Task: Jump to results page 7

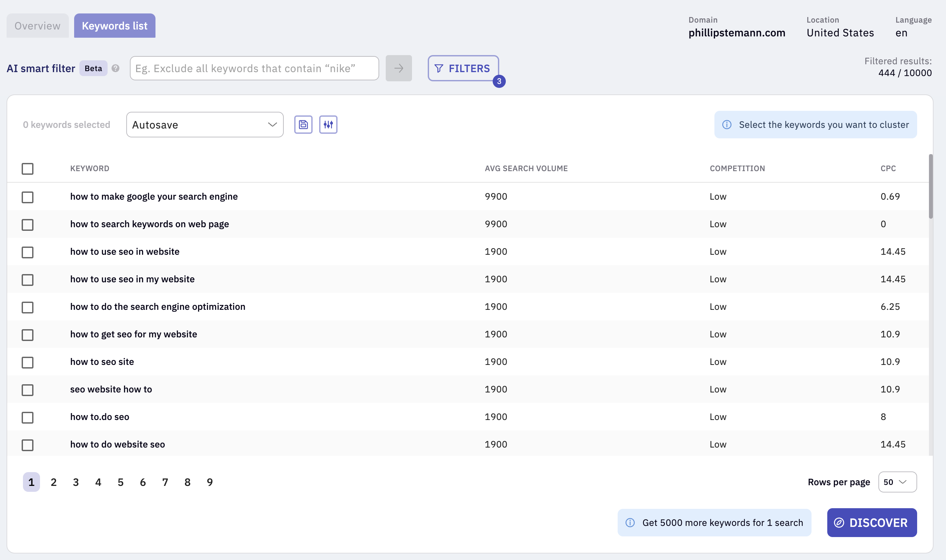Action: pyautogui.click(x=165, y=482)
